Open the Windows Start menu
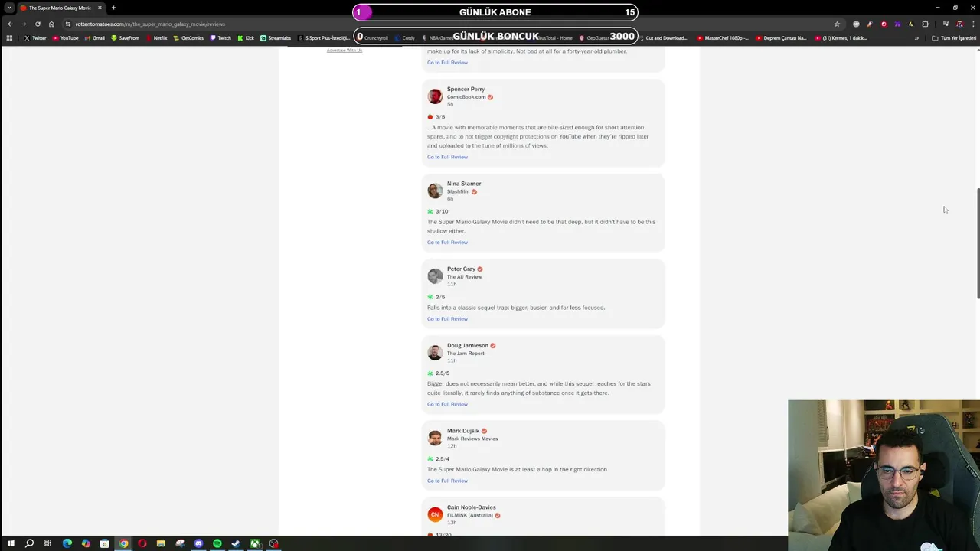 coord(11,543)
